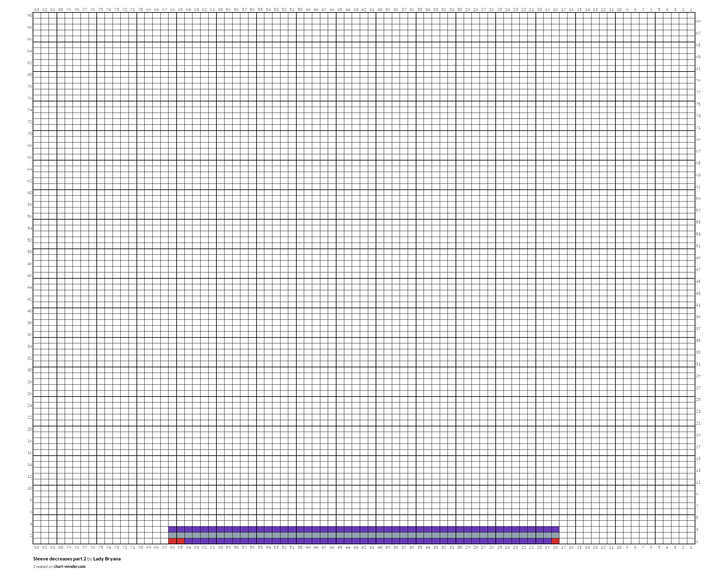Click the purple row 3 cell in column 66
The width and height of the screenshot is (728, 576).
pos(172,529)
